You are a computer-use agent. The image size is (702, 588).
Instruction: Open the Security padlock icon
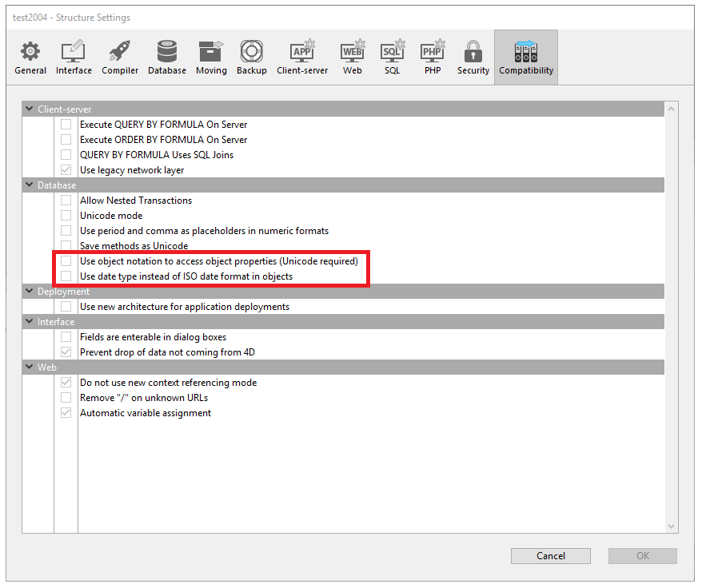pos(473,51)
